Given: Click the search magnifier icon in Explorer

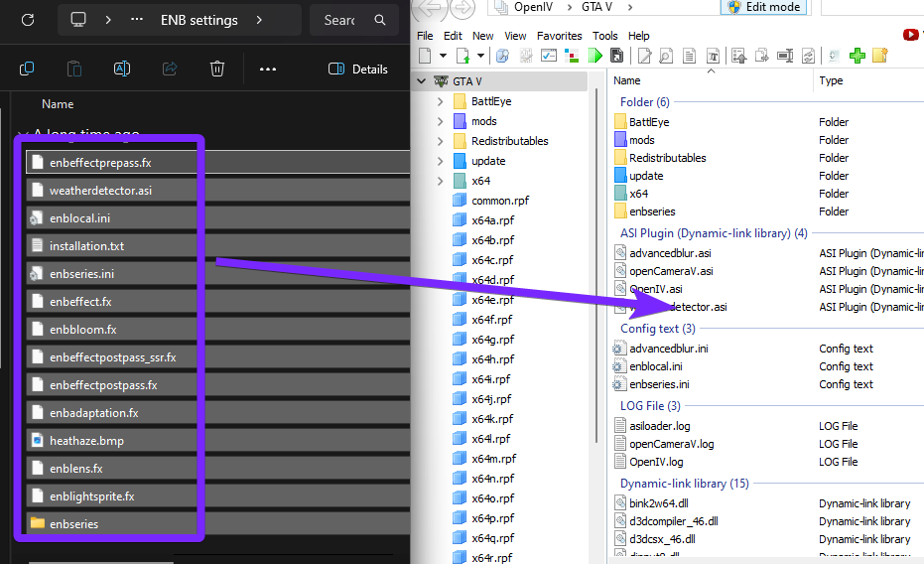Looking at the screenshot, I should pyautogui.click(x=380, y=20).
